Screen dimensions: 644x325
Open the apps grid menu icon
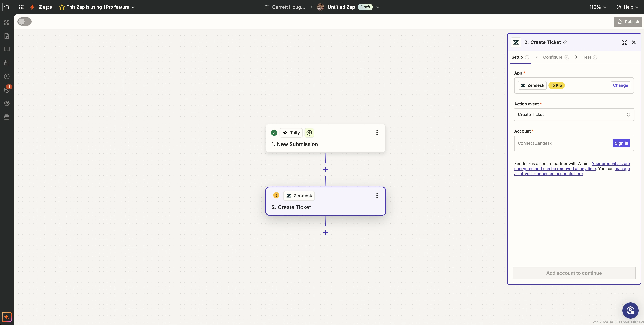coord(21,7)
